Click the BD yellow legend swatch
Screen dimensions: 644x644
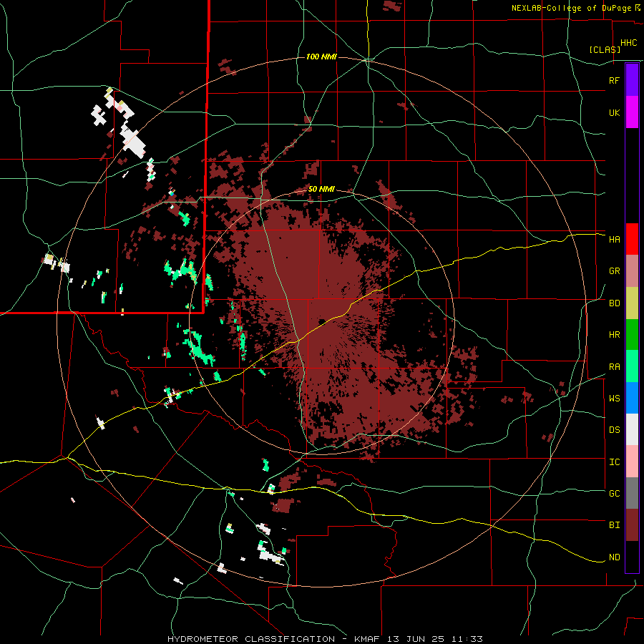[x=632, y=303]
